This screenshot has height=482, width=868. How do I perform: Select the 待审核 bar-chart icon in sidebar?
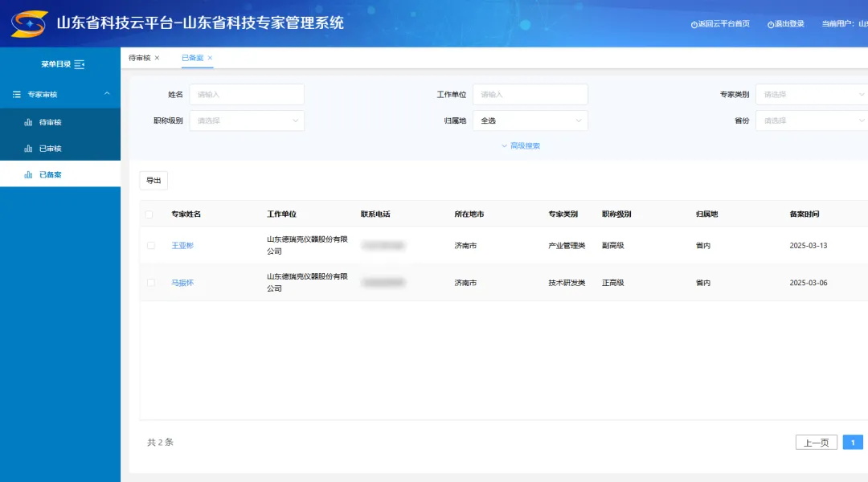point(27,122)
